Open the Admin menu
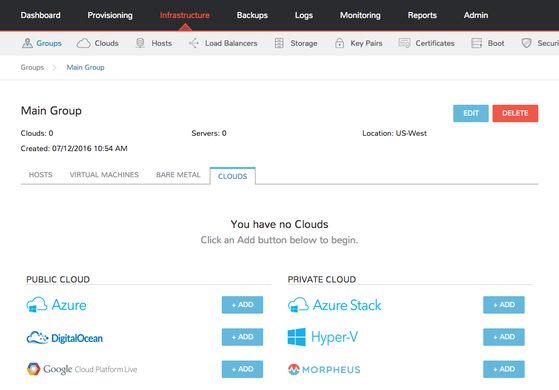 tap(476, 15)
